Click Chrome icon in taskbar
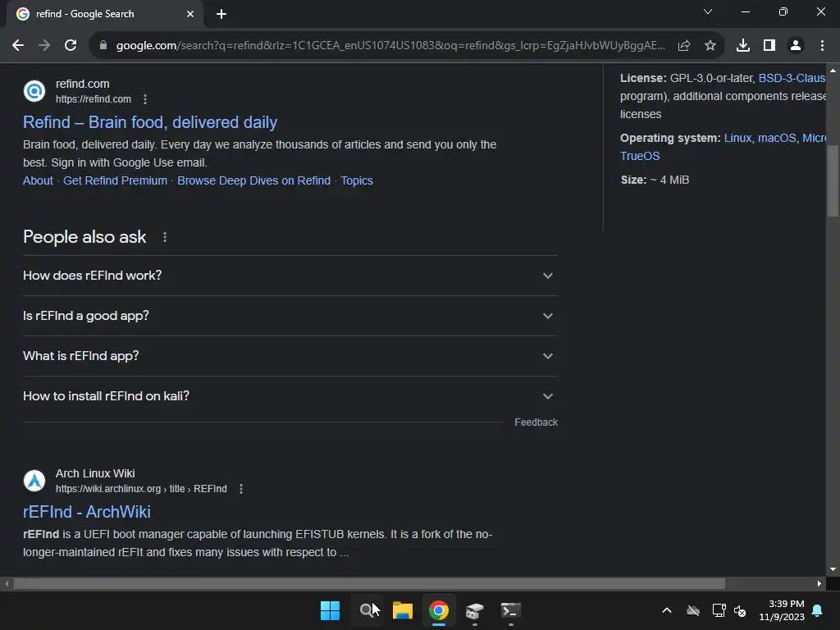 [x=438, y=610]
